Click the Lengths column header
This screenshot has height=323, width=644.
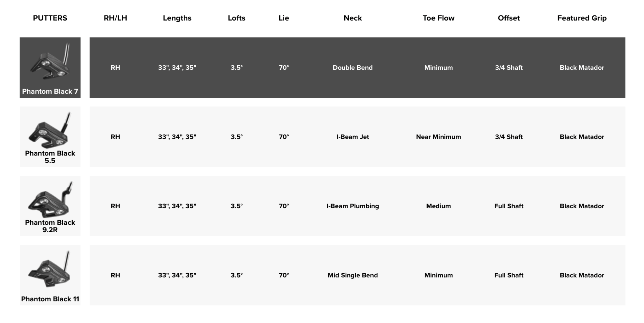coord(177,18)
